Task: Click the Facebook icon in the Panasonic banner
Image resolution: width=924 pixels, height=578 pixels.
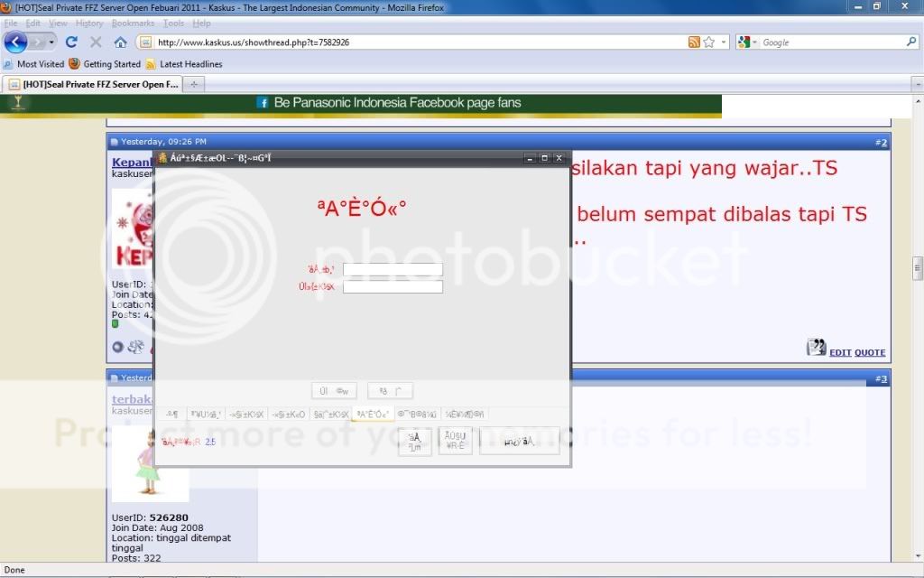Action: (263, 103)
